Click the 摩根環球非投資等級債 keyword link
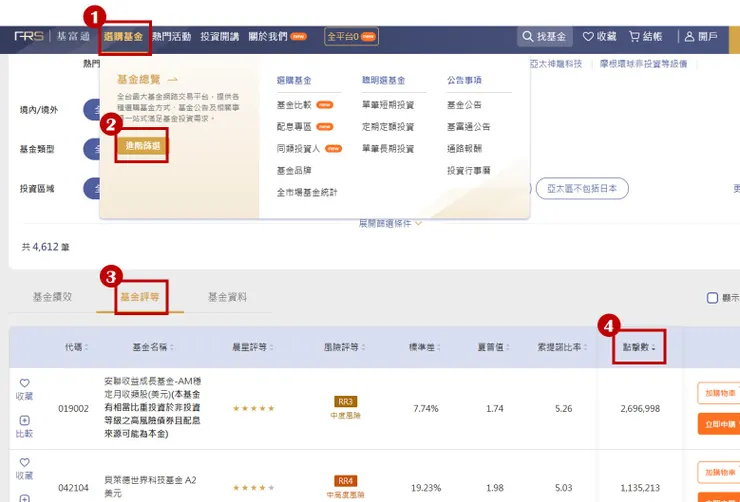The height and width of the screenshot is (502, 740). tap(643, 64)
